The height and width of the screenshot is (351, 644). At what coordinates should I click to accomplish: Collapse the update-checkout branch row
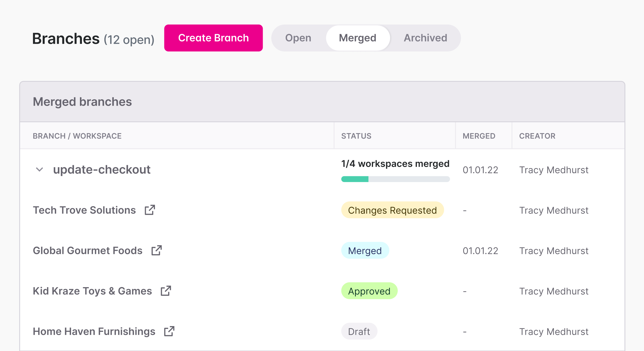pyautogui.click(x=39, y=169)
